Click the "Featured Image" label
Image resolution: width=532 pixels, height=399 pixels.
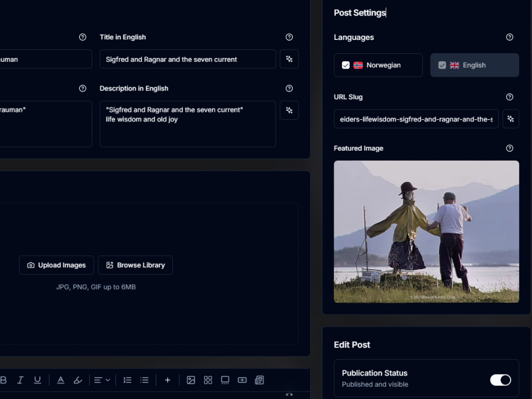click(x=358, y=148)
